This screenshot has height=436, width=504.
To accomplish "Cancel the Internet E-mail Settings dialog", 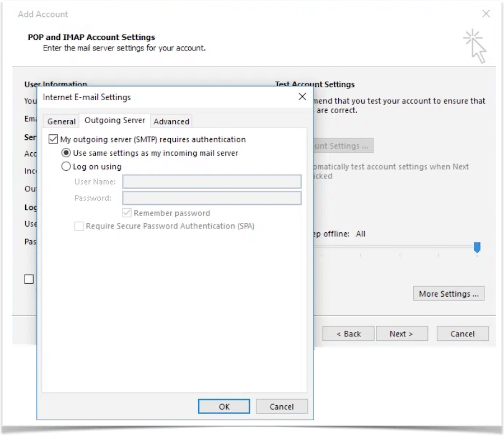I will pos(282,406).
